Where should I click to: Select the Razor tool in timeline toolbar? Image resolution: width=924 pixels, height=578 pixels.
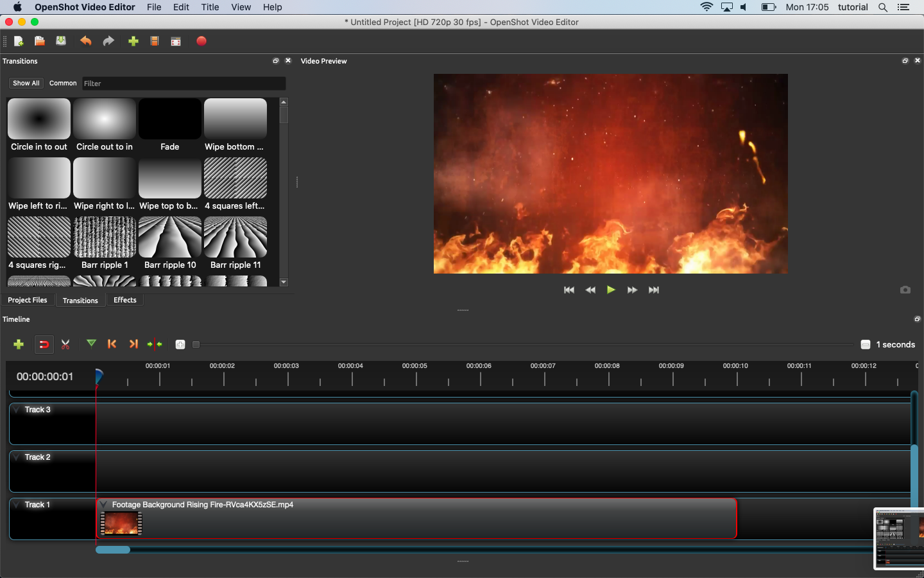65,344
